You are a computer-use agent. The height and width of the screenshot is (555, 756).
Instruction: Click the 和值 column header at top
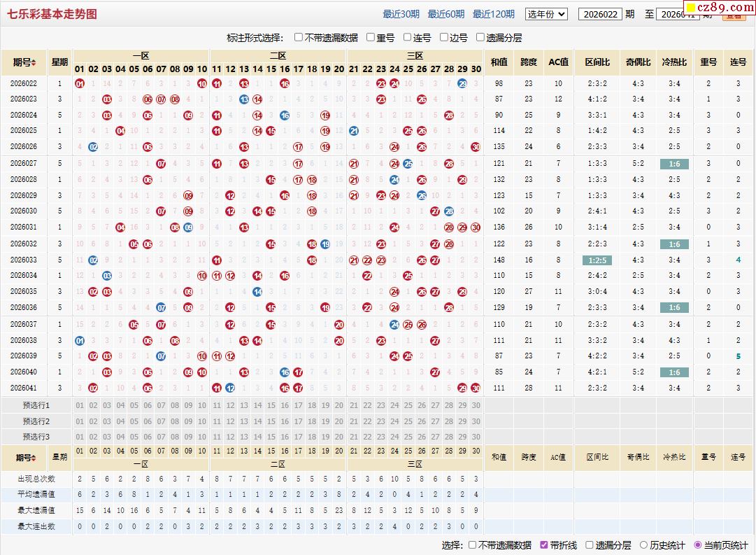pos(499,62)
